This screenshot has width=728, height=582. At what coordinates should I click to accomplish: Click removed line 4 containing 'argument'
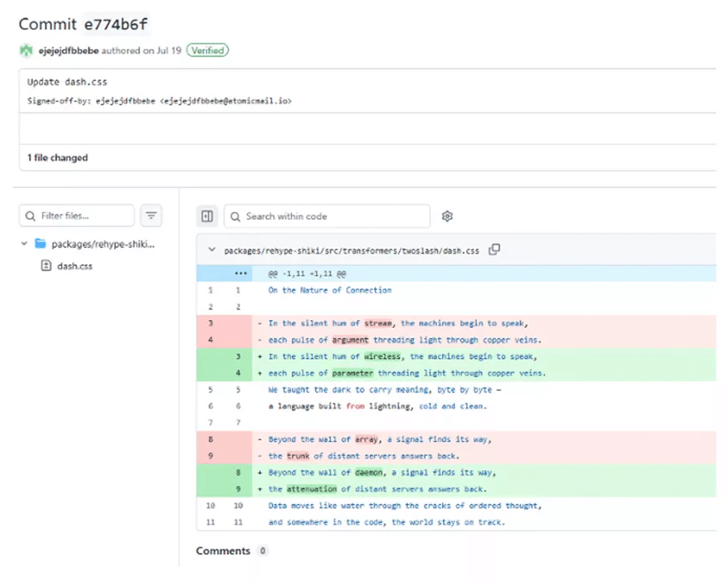(457, 340)
